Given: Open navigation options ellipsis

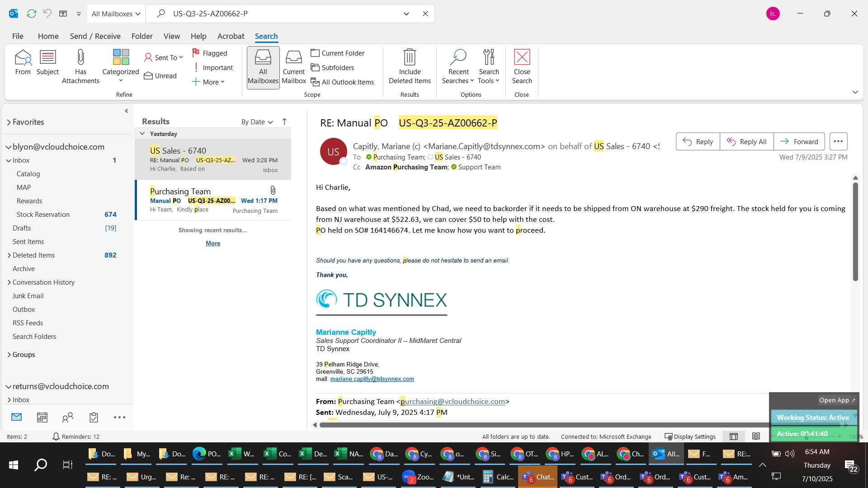Looking at the screenshot, I should click(x=119, y=417).
